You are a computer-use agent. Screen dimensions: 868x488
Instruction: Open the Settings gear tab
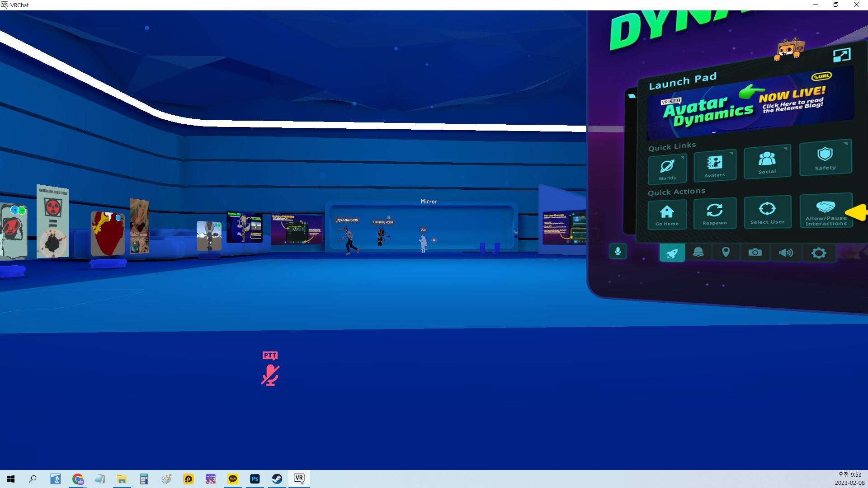(819, 253)
